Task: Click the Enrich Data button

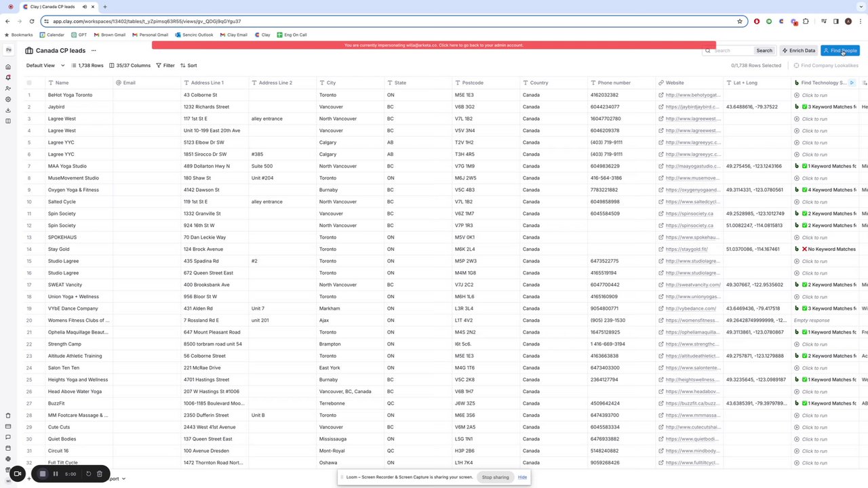Action: coord(798,50)
